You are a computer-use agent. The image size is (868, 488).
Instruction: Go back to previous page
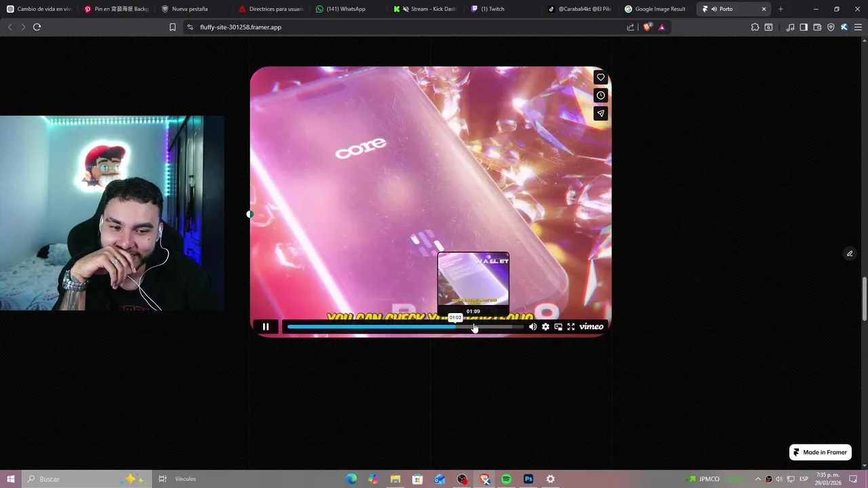pos(9,27)
